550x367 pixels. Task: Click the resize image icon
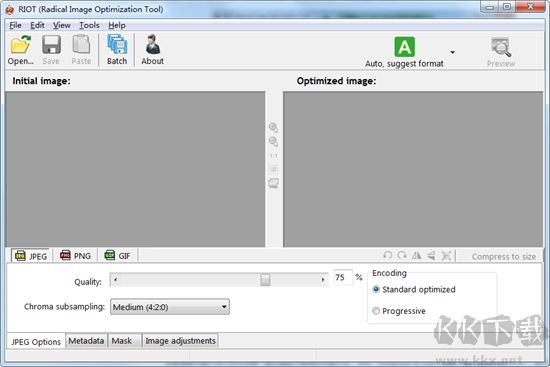[446, 255]
